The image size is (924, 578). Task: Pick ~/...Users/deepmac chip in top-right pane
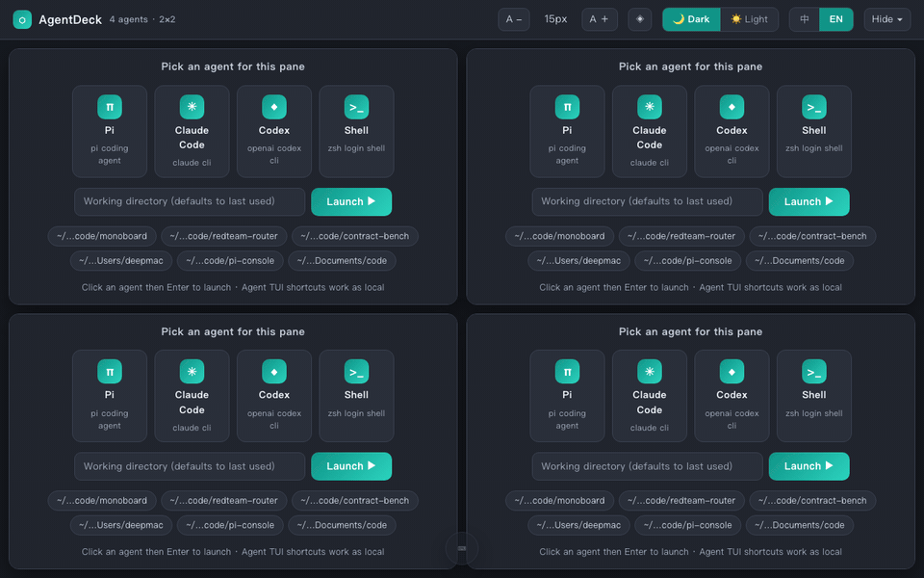pyautogui.click(x=578, y=261)
